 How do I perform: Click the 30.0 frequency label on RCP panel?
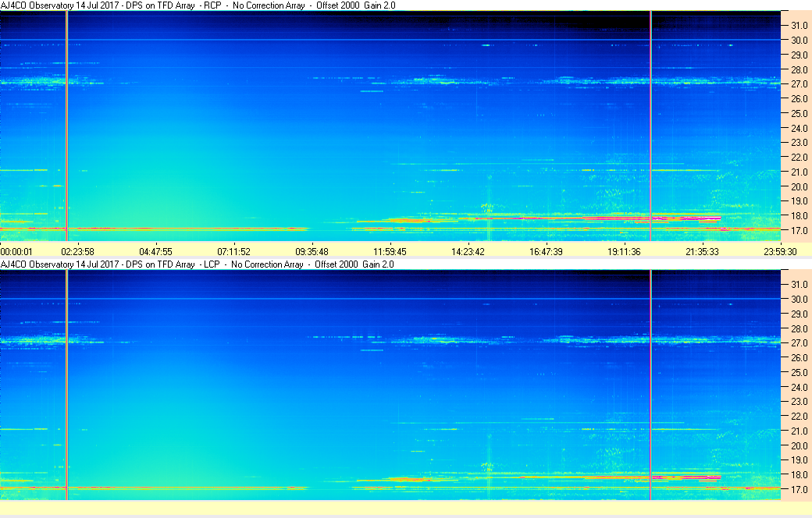799,41
